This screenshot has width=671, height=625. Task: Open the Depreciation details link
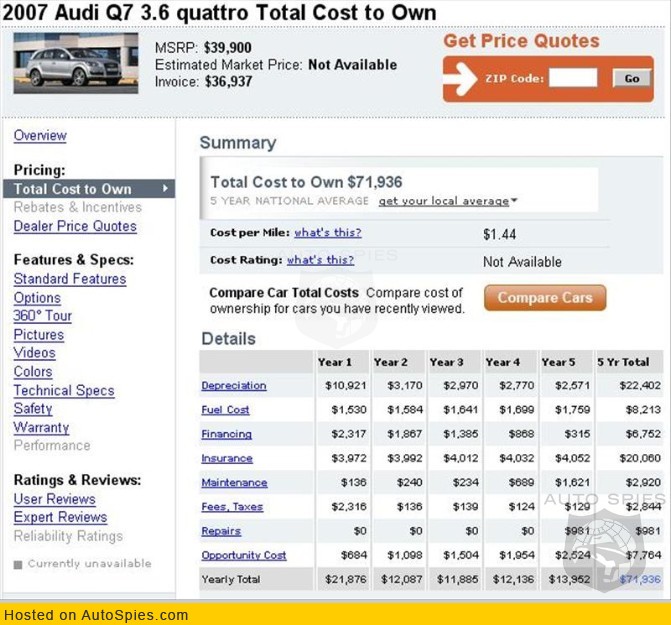[x=234, y=386]
